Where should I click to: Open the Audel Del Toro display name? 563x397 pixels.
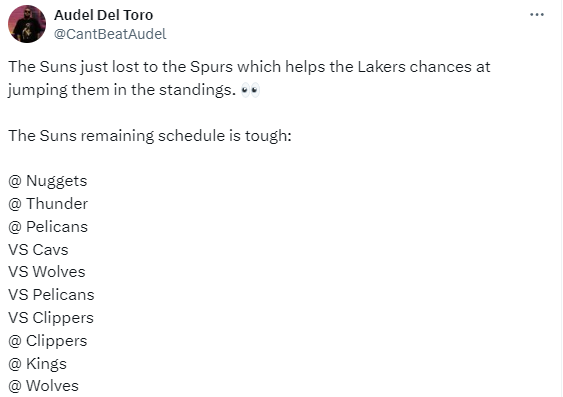(x=103, y=15)
